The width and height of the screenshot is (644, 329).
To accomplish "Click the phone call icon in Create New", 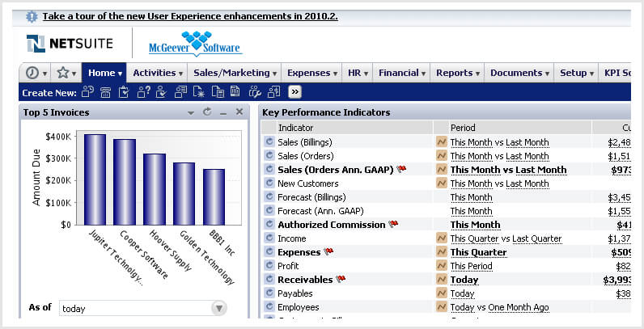I will pos(106,92).
